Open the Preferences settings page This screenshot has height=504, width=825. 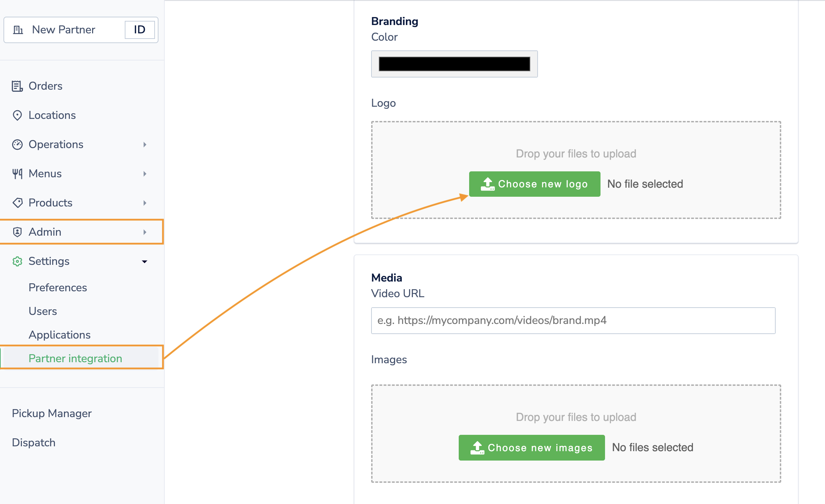click(x=58, y=287)
